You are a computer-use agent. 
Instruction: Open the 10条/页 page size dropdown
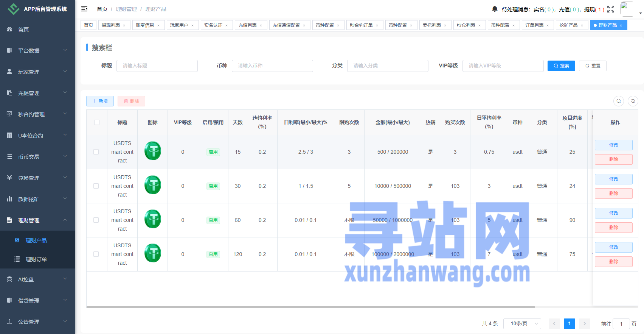point(522,323)
